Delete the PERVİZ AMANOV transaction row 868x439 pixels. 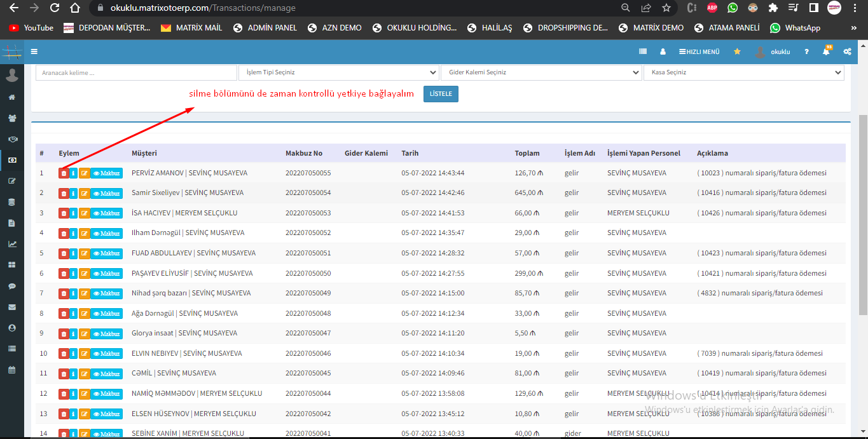pyautogui.click(x=64, y=173)
